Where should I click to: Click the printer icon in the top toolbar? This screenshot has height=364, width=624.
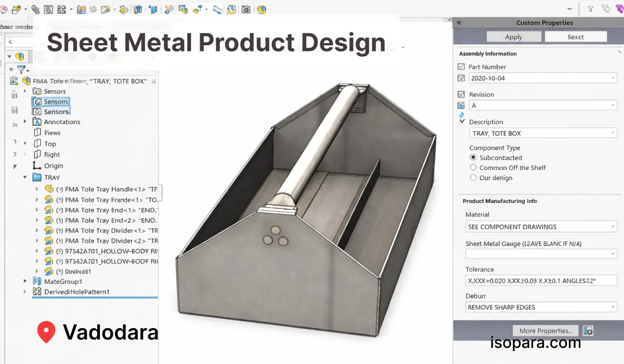coord(48,9)
